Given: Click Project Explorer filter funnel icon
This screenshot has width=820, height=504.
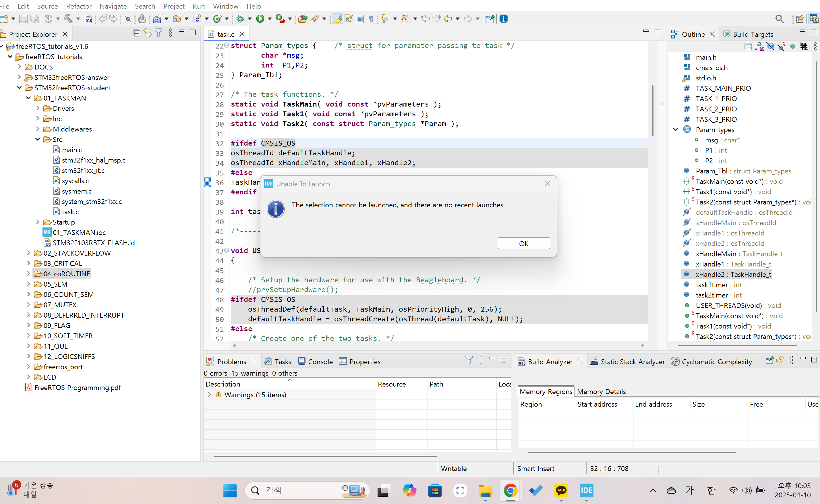Looking at the screenshot, I should [x=158, y=33].
